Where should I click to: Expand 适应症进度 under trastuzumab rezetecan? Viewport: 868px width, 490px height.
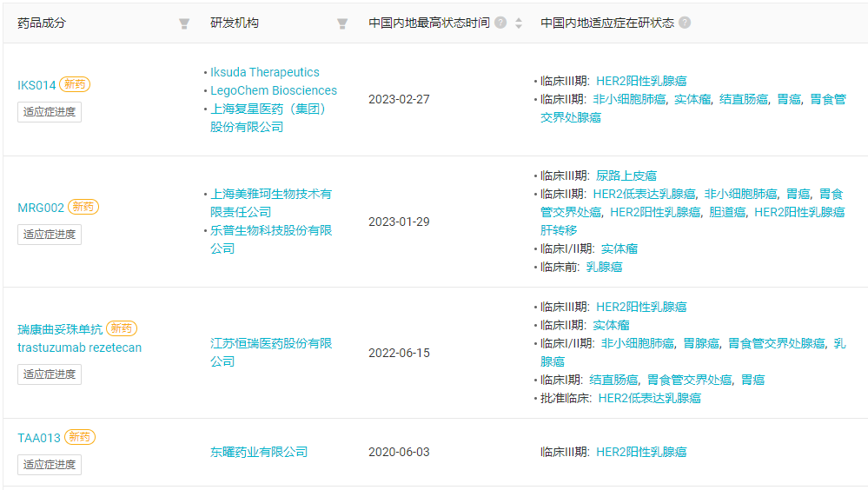click(50, 374)
